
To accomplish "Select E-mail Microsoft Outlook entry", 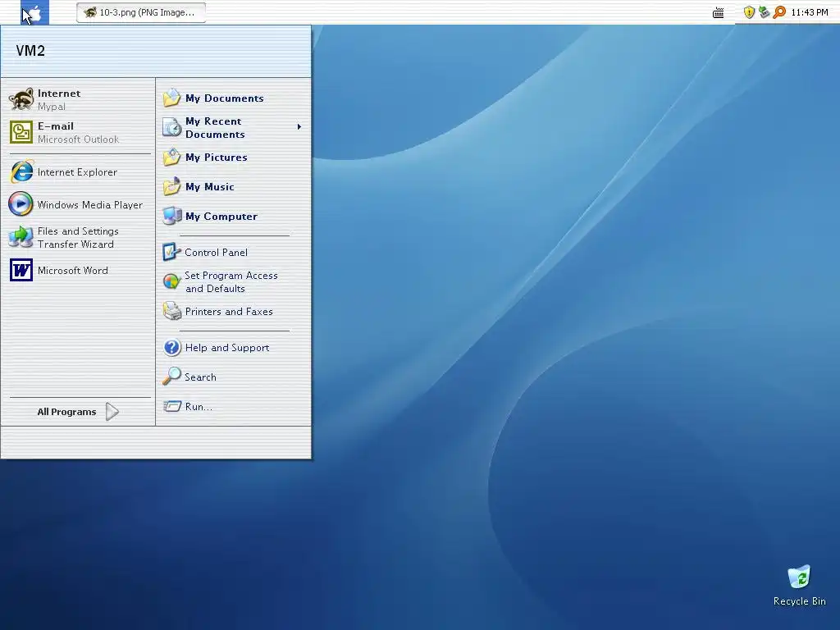I will pos(78,132).
